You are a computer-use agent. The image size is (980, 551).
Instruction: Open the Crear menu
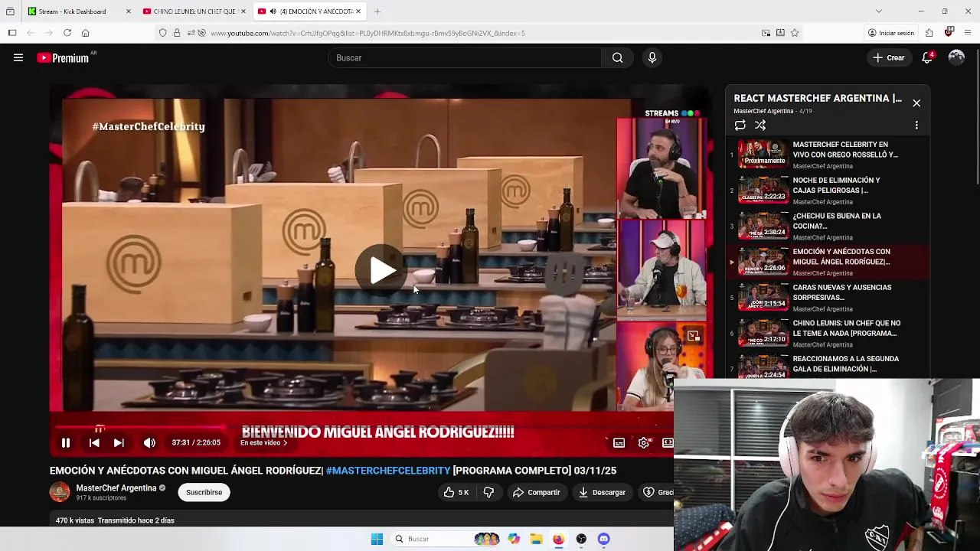889,57
